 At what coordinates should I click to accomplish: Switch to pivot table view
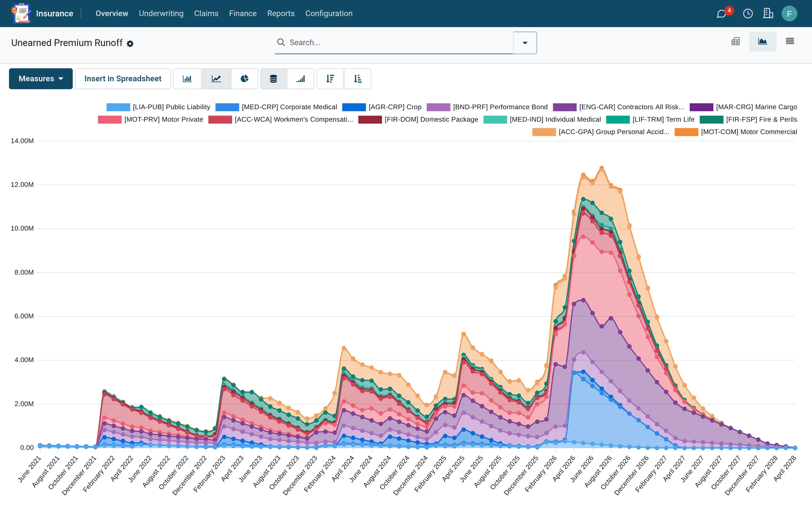[x=735, y=41]
